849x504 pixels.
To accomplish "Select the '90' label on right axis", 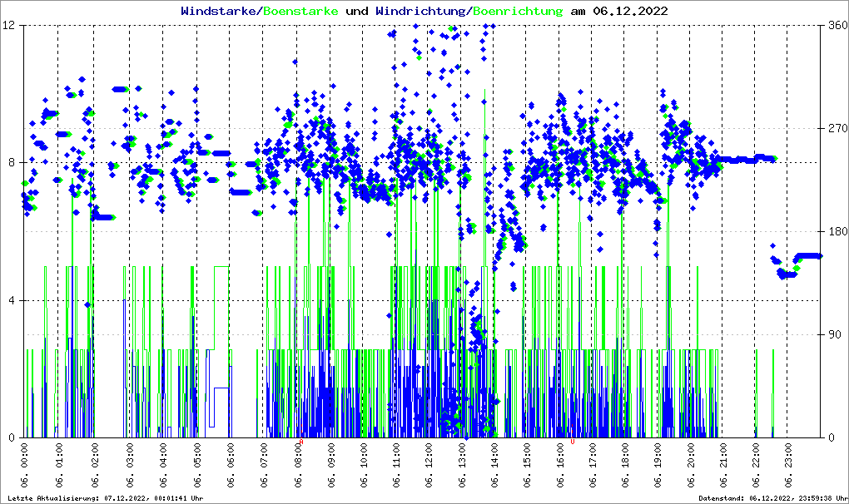I will click(x=833, y=334).
